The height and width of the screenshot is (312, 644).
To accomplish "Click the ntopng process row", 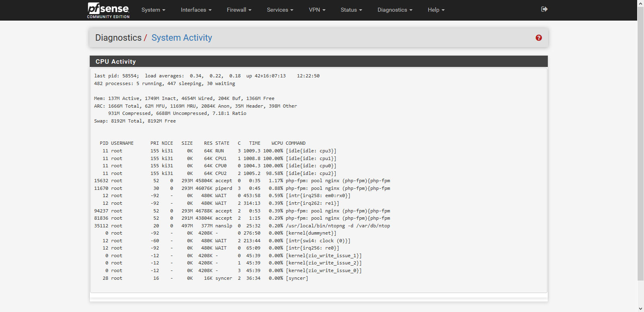I will click(x=242, y=226).
